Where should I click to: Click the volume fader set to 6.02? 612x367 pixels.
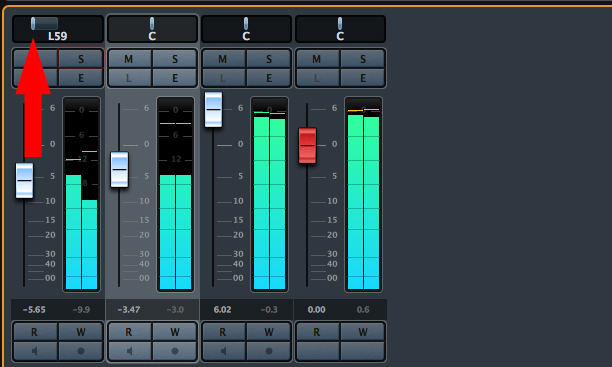(213, 110)
